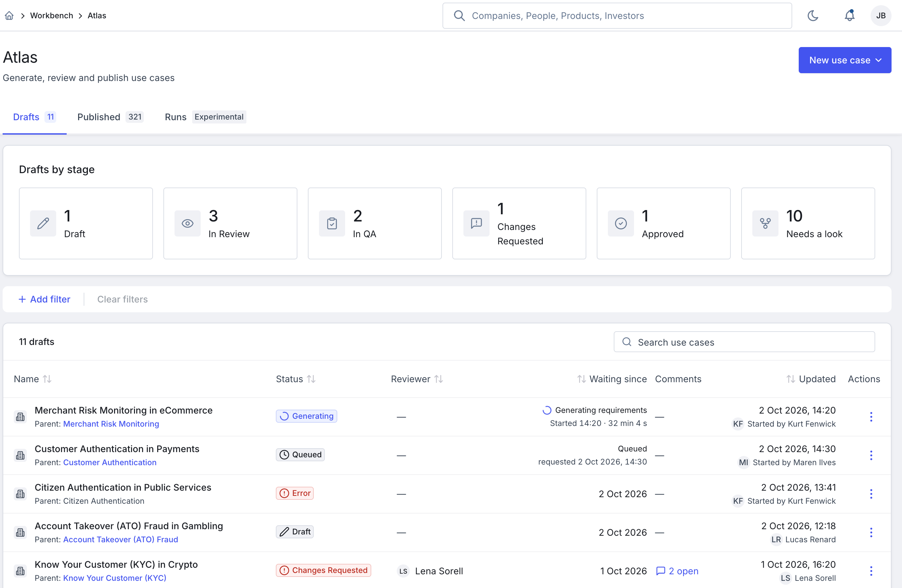Viewport: 902px width, 588px height.
Task: Select the Changes Requested stage card
Action: pos(519,223)
